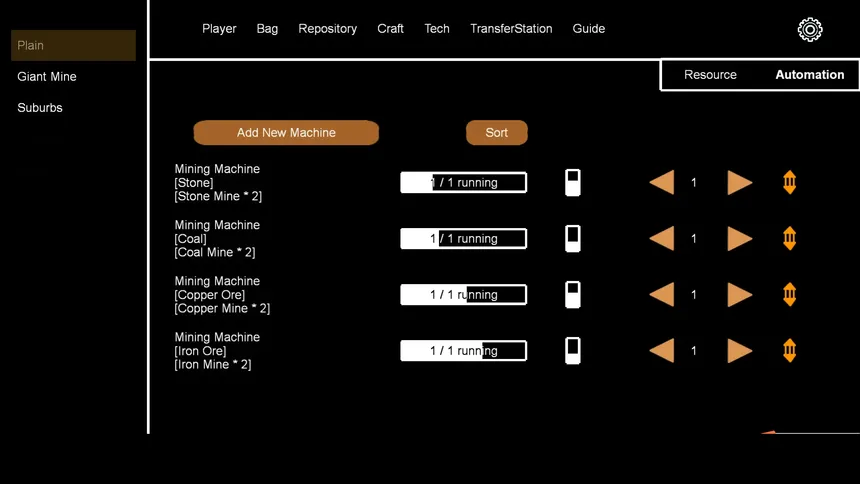Select the Automation sub-tab

810,75
